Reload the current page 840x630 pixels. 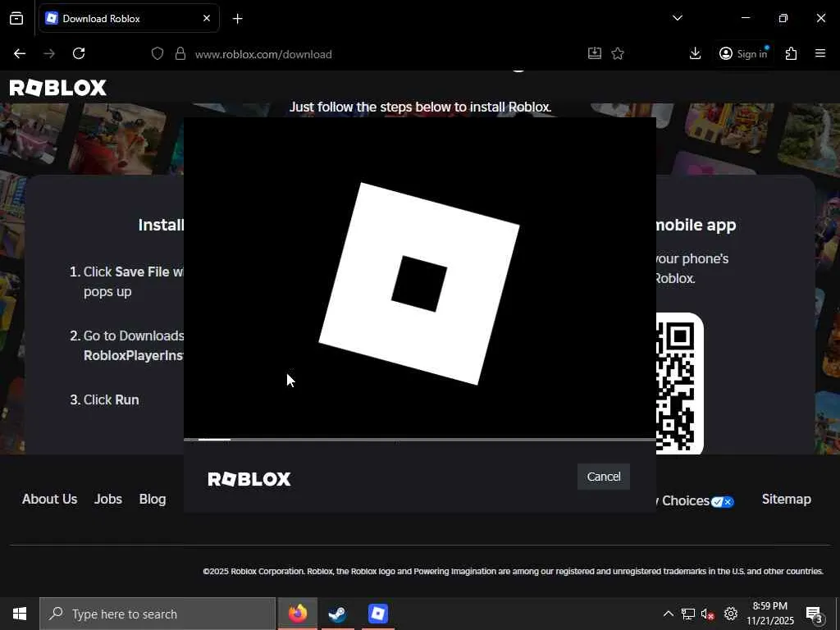click(x=79, y=53)
